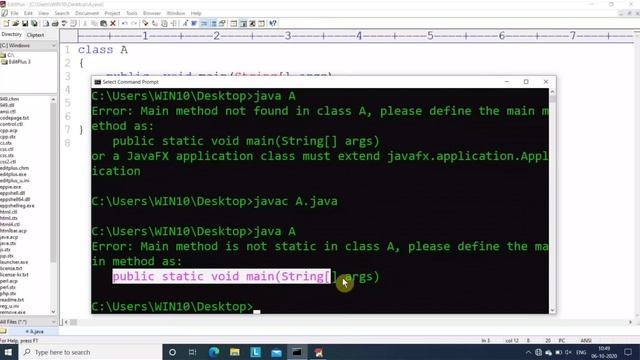Select the C:\ folder in directory tree
The height and width of the screenshot is (360, 640).
point(8,55)
